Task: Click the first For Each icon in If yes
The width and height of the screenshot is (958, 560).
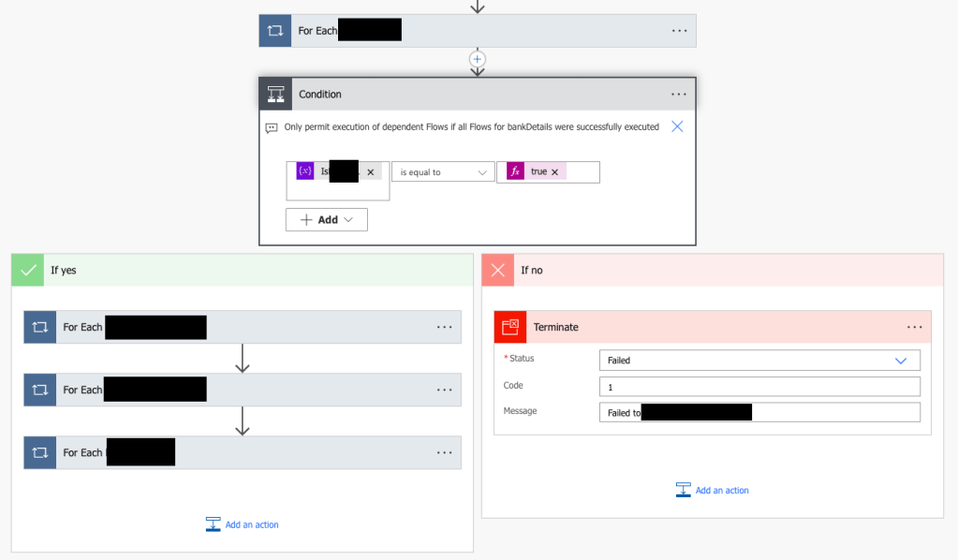Action: 40,327
